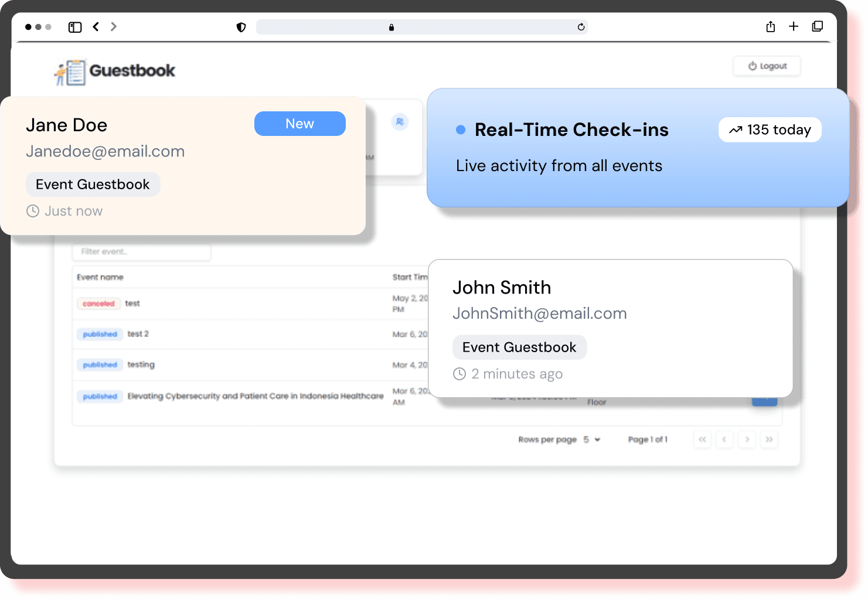Go to the next page with the right chevron
This screenshot has width=868, height=600.
coord(747,439)
